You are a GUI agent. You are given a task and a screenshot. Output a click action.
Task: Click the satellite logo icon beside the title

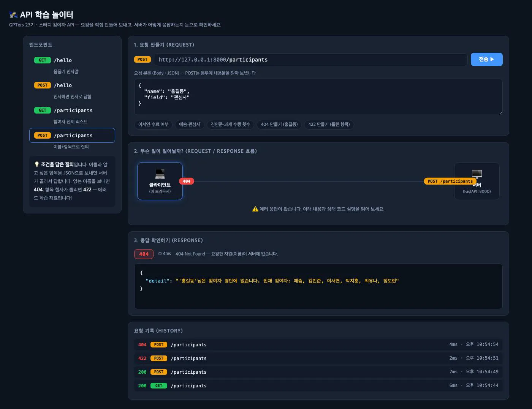click(14, 15)
